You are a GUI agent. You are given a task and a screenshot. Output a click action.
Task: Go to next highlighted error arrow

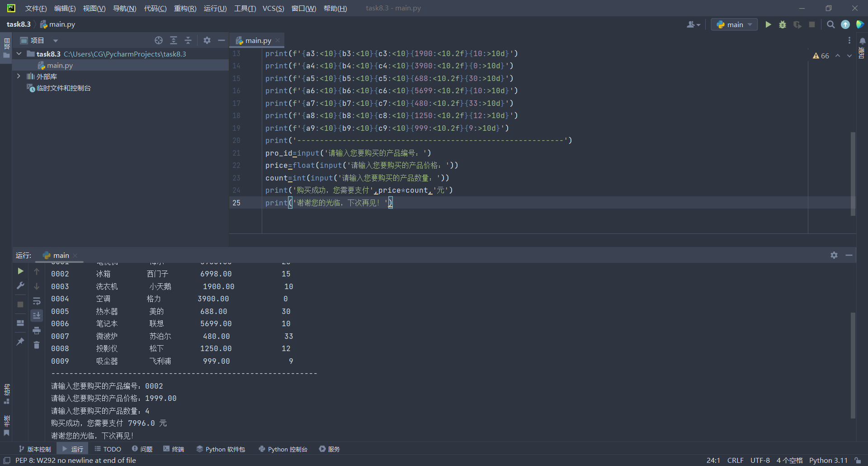849,56
